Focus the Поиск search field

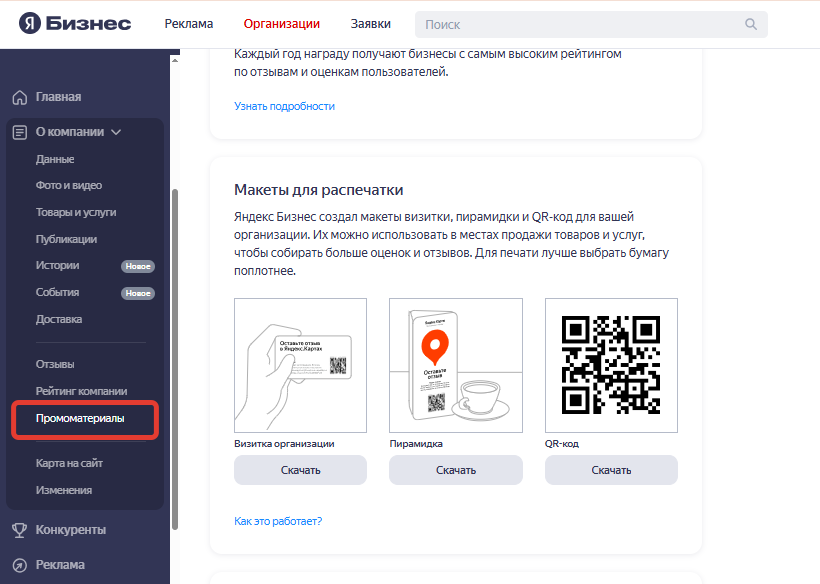point(591,25)
